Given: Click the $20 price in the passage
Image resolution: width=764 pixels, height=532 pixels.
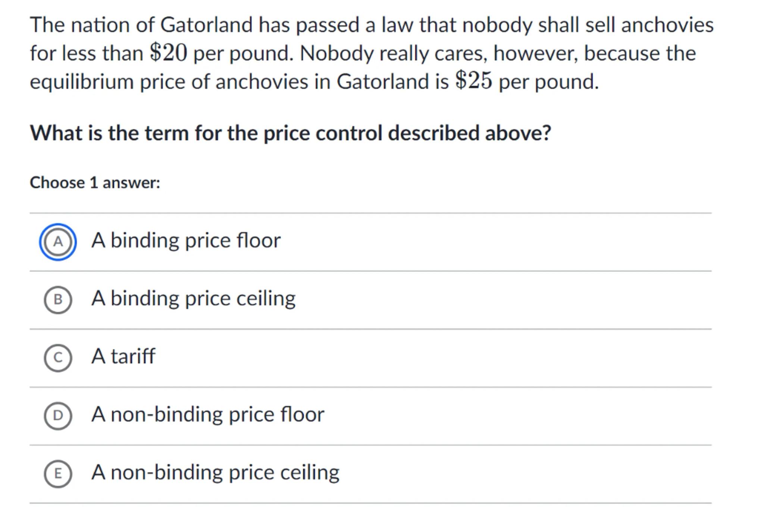Looking at the screenshot, I should [168, 53].
